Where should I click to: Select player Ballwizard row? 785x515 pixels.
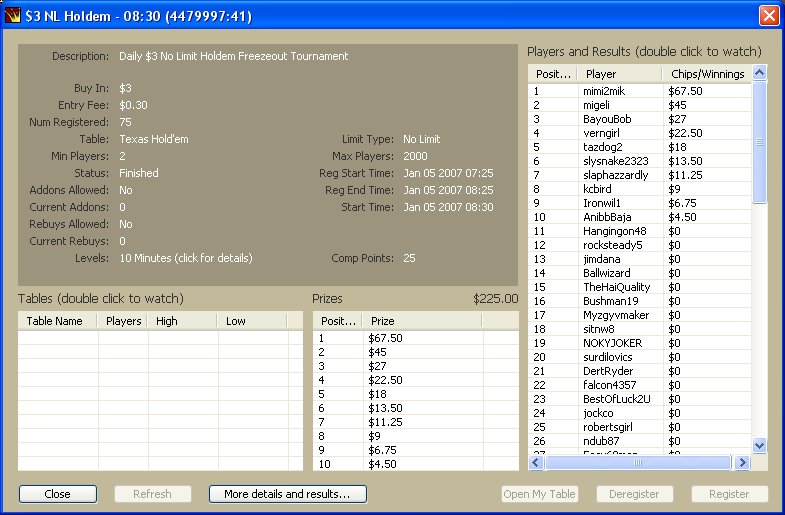[x=640, y=273]
